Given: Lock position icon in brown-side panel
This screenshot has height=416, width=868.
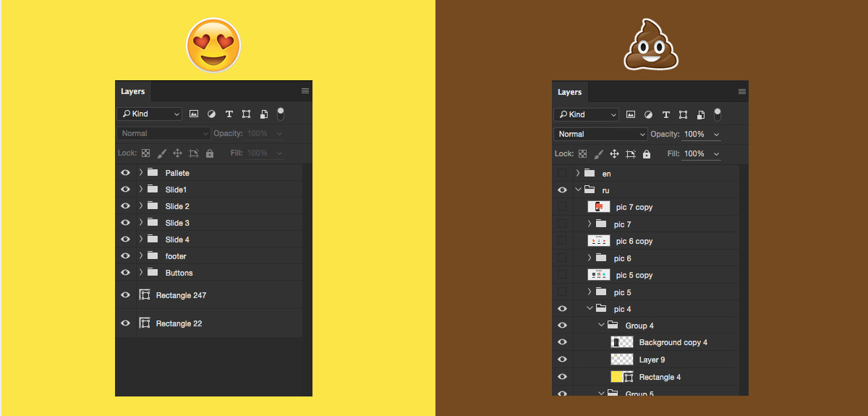Looking at the screenshot, I should (x=614, y=154).
